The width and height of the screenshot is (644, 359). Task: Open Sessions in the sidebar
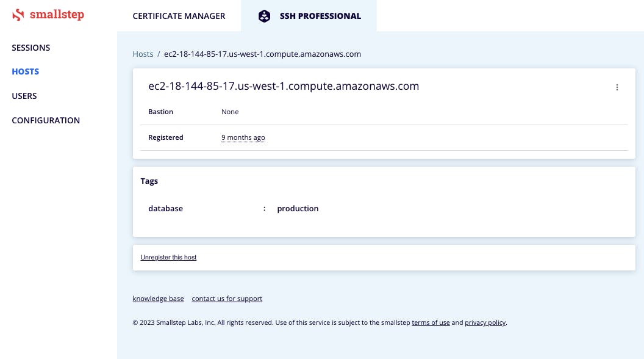pos(30,48)
